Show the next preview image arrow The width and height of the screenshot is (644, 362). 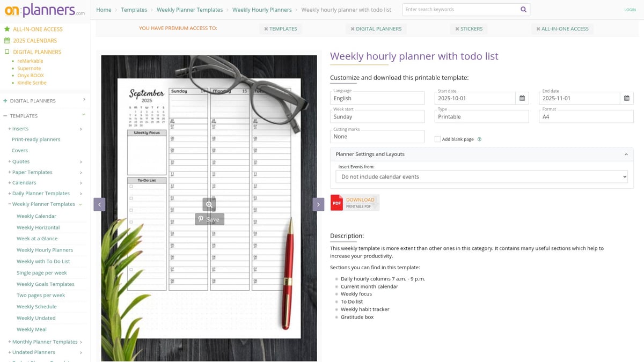(318, 204)
